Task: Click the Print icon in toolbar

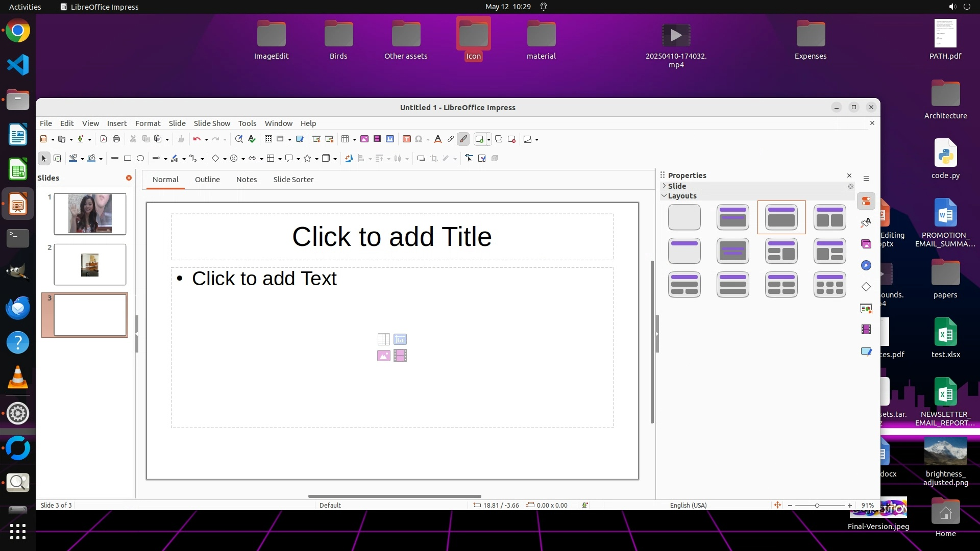Action: point(116,139)
